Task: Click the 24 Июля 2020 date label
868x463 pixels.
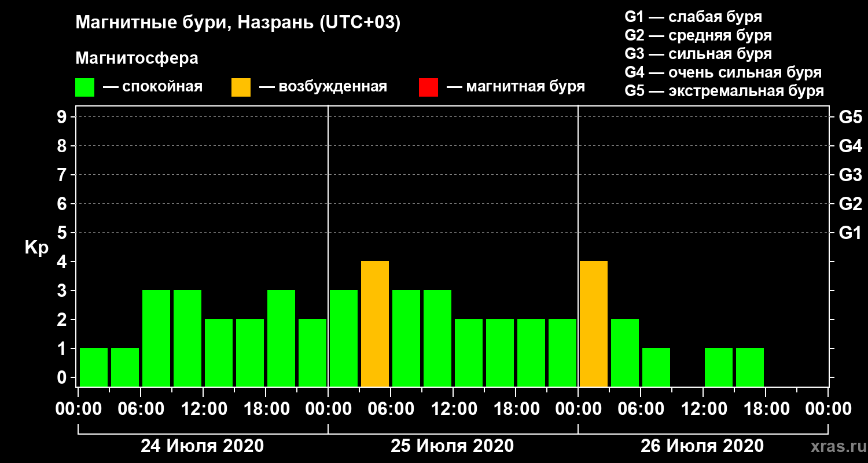Action: coord(203,446)
